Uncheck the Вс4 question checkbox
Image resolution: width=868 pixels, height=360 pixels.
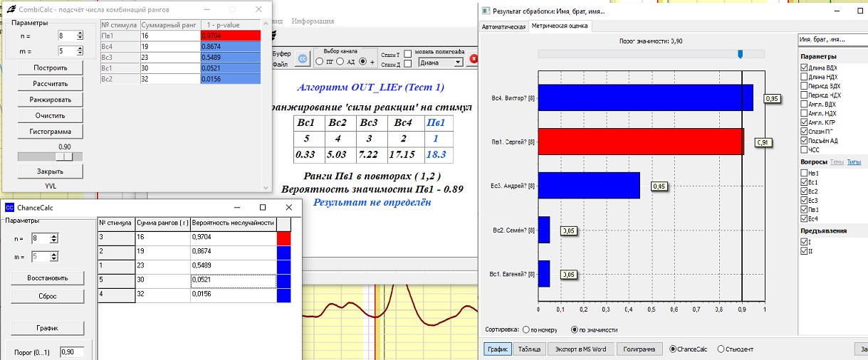click(805, 219)
